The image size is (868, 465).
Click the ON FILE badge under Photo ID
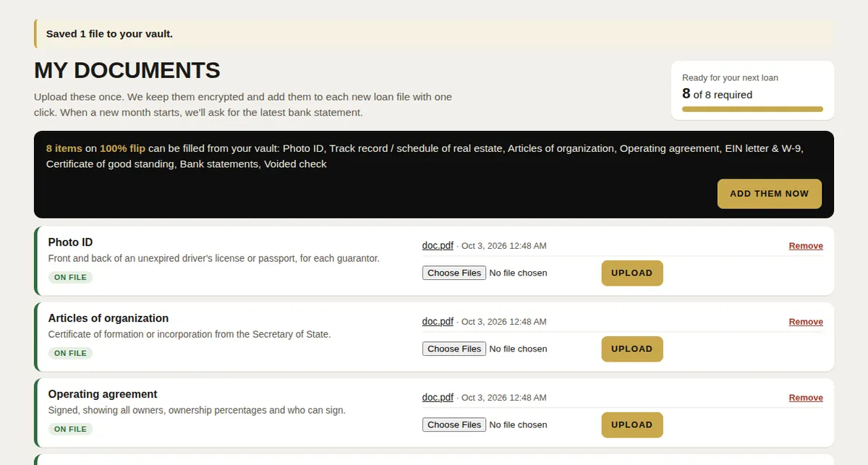[x=70, y=278]
